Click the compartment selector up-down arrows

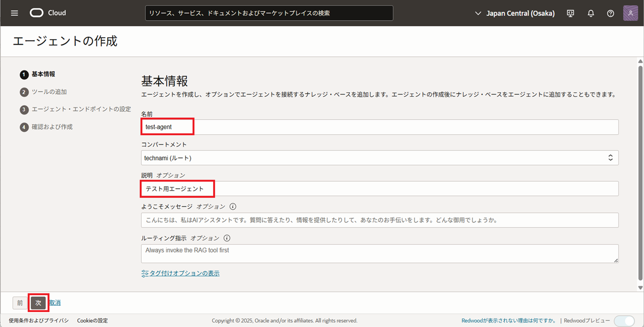click(610, 158)
